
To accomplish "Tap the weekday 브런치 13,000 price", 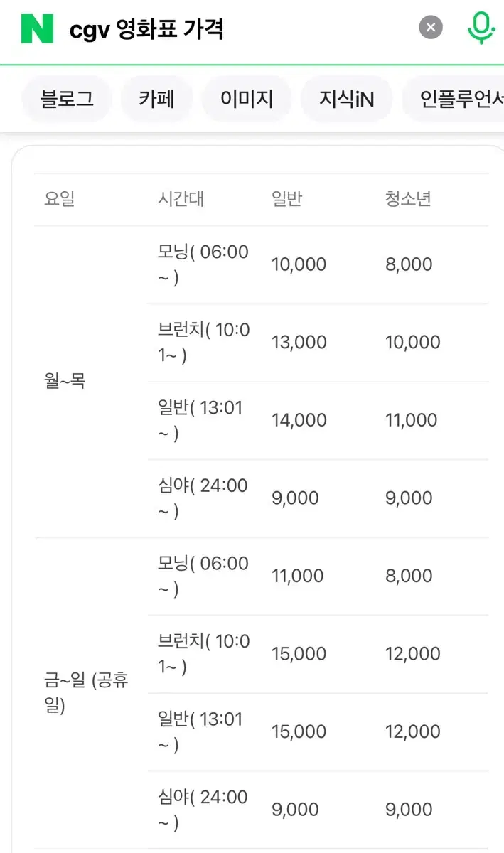I will pos(299,342).
